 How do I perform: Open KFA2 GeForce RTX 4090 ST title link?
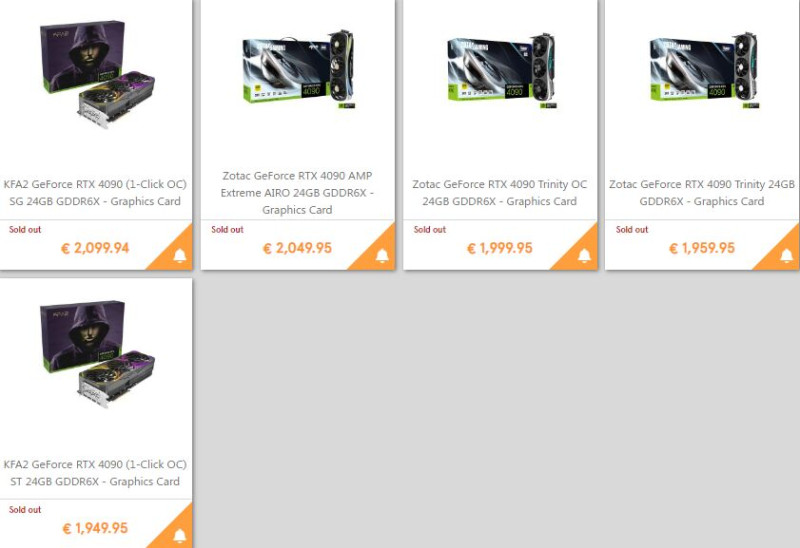[x=95, y=472]
